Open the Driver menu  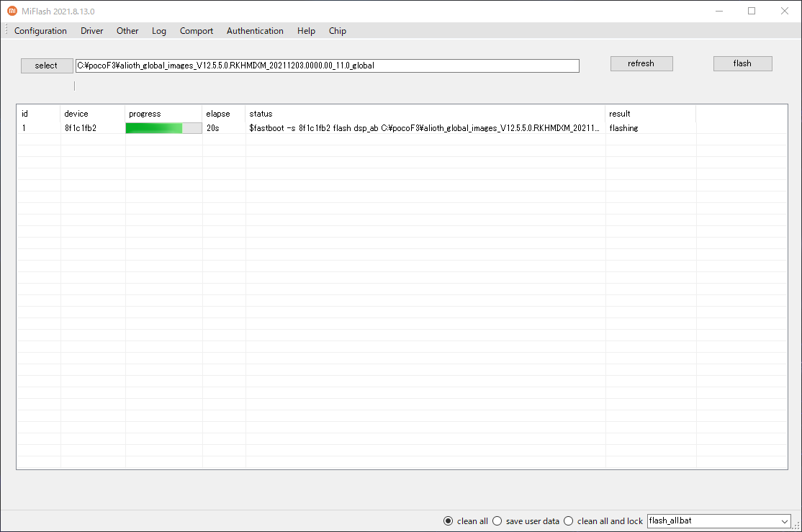91,31
